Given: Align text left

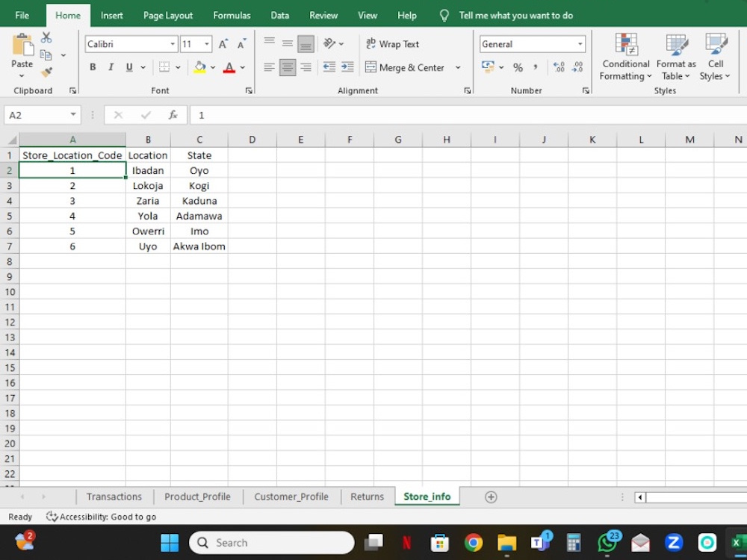Looking at the screenshot, I should pos(269,67).
